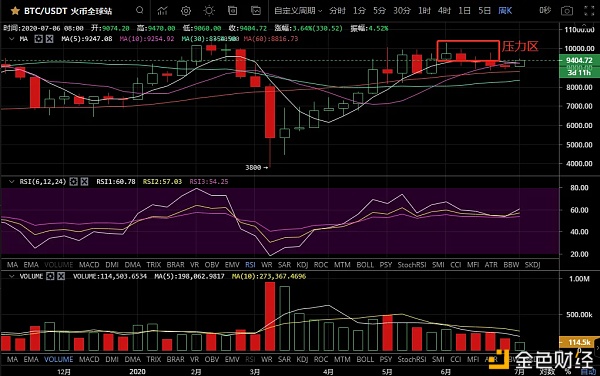
Task: Click the 3800 low price marker
Action: click(256, 167)
